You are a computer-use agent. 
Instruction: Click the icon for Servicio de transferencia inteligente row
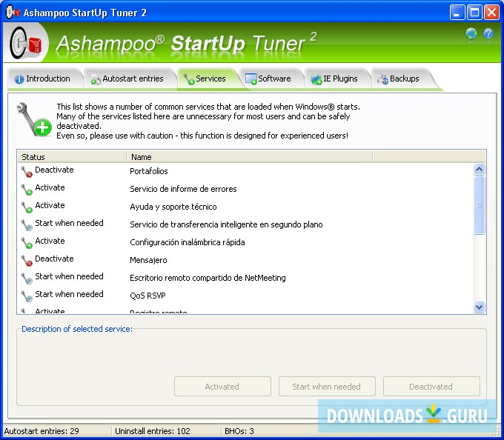[x=27, y=225]
